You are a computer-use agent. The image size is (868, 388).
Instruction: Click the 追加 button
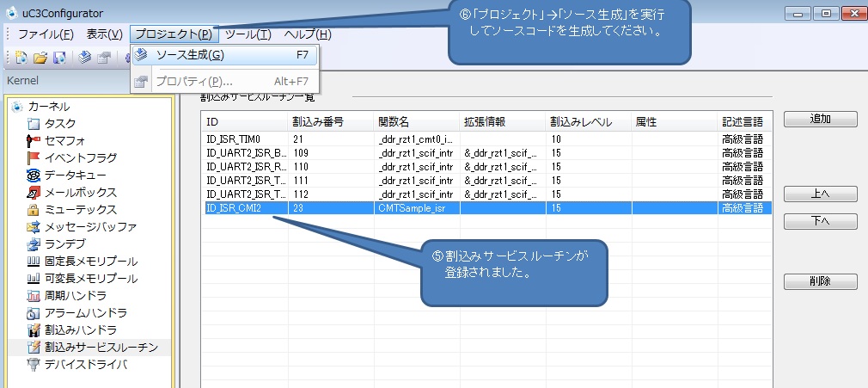click(820, 119)
